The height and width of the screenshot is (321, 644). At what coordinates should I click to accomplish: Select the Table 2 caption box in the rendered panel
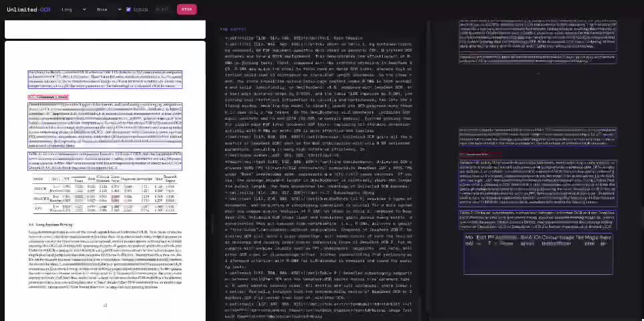coord(538,220)
